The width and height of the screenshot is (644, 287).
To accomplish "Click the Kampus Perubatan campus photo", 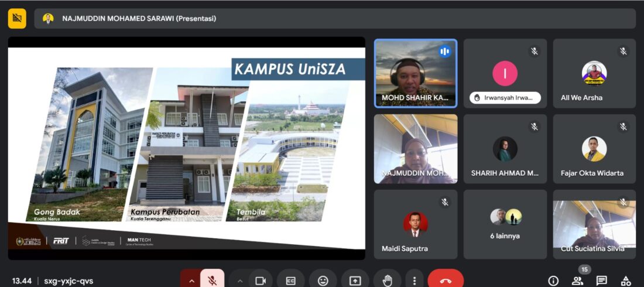I will (x=189, y=145).
